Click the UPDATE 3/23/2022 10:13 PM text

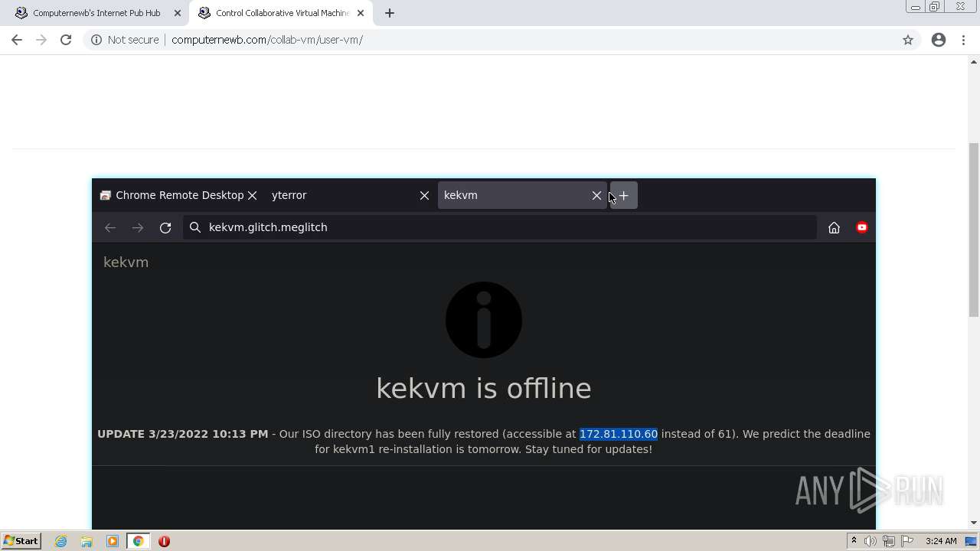[x=183, y=434]
